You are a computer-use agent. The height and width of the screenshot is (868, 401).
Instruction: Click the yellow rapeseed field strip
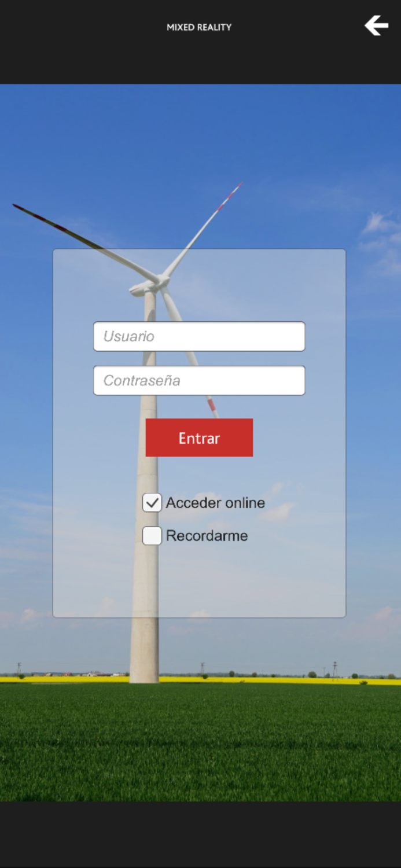pos(200,680)
